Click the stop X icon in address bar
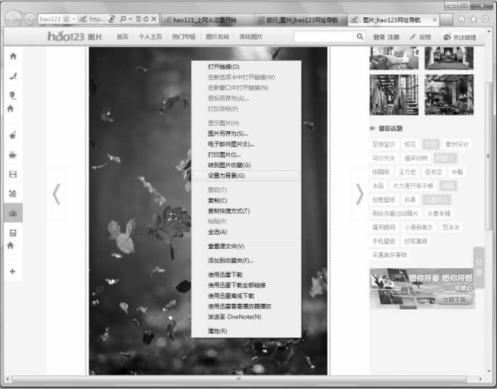This screenshot has width=497, height=389. (154, 19)
